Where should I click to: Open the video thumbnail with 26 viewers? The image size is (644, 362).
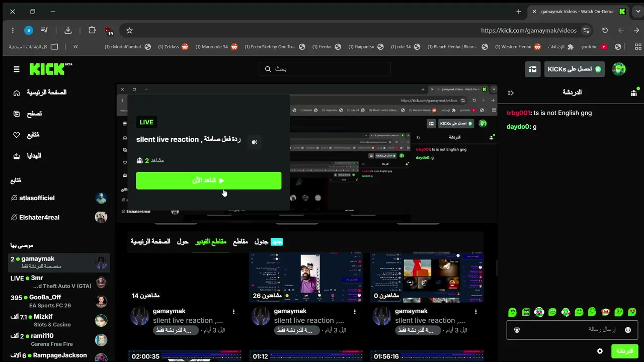(x=306, y=278)
